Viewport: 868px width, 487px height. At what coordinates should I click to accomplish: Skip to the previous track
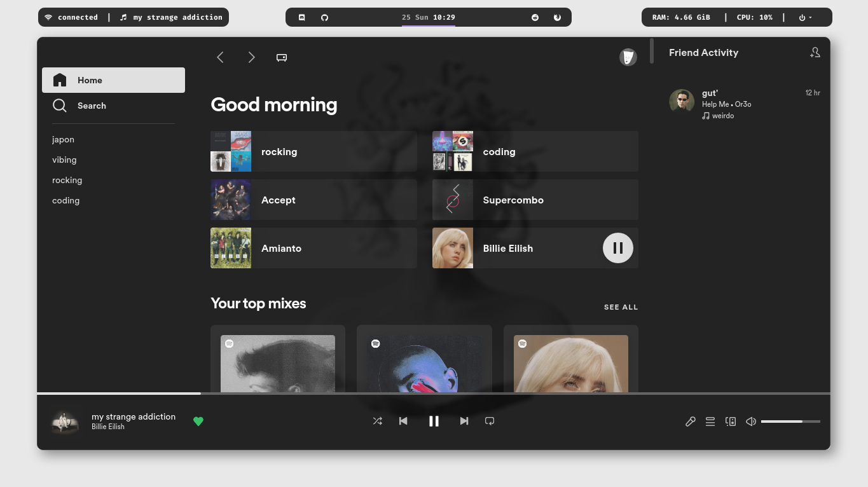pos(403,421)
